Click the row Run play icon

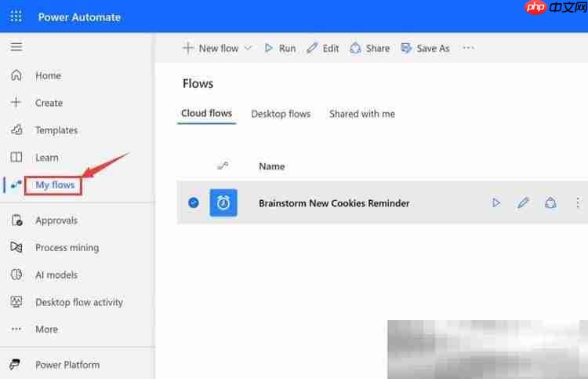pyautogui.click(x=496, y=203)
